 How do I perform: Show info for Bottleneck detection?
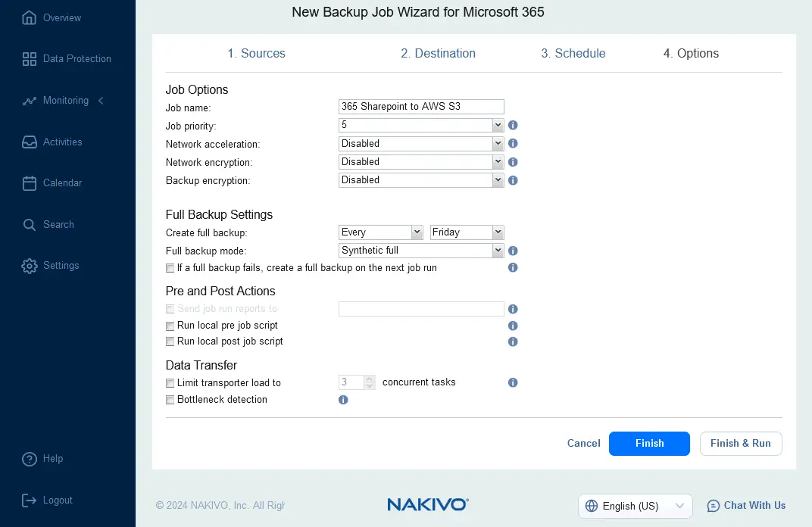pos(343,400)
